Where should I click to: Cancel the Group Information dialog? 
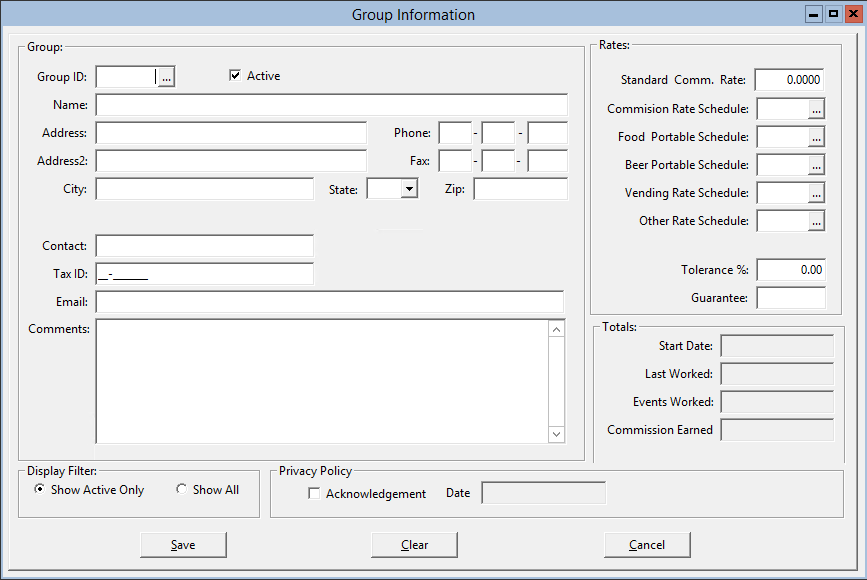click(x=647, y=545)
